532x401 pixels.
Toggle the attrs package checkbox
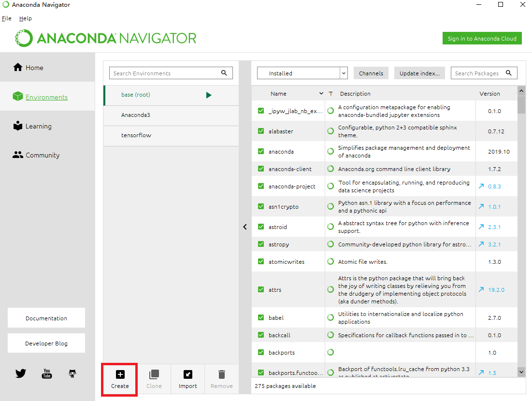261,289
